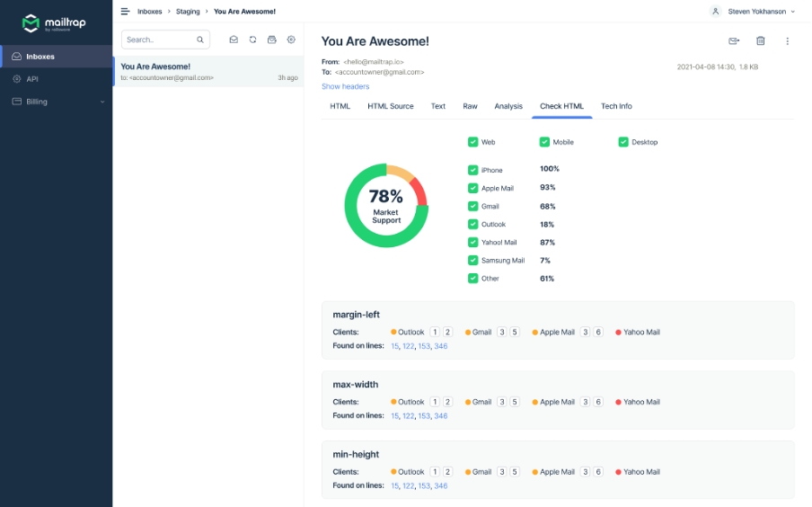
Task: Go to API in the sidebar
Action: point(32,79)
